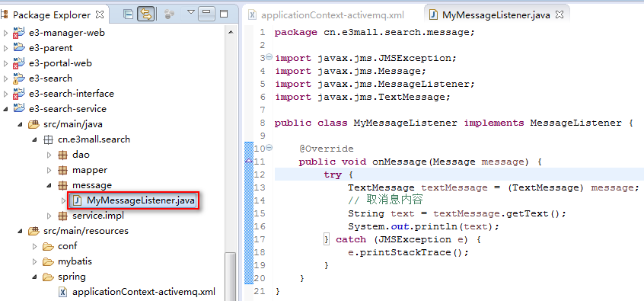This screenshot has height=301, width=644.
Task: Close the MyMessageListener.java editor tab
Action: pos(559,14)
